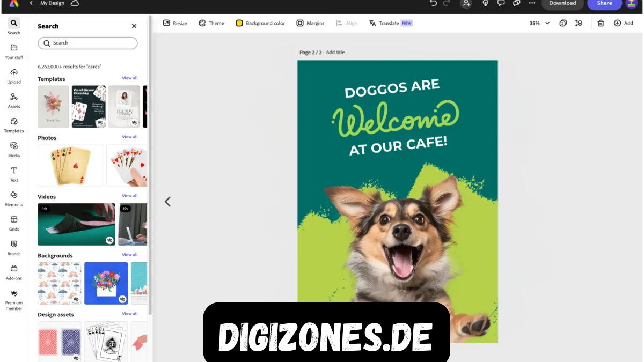Click the delete trash icon
Screen dimensions: 644x362
click(601, 23)
